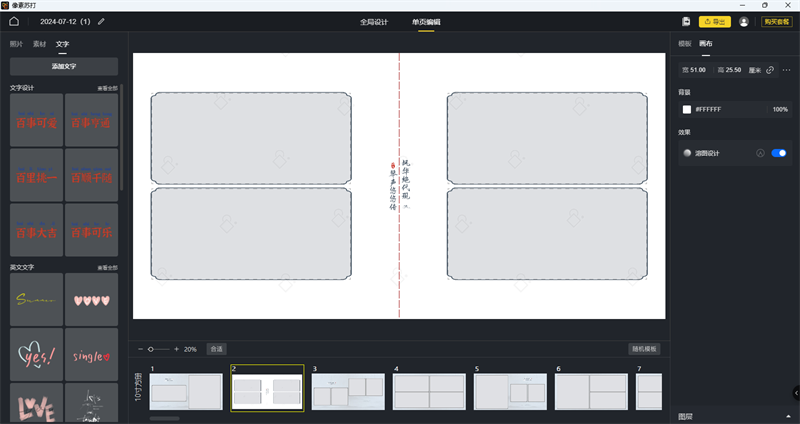This screenshot has width=800, height=424.
Task: Click the circled A icon beside 溶图设计
Action: (x=760, y=153)
